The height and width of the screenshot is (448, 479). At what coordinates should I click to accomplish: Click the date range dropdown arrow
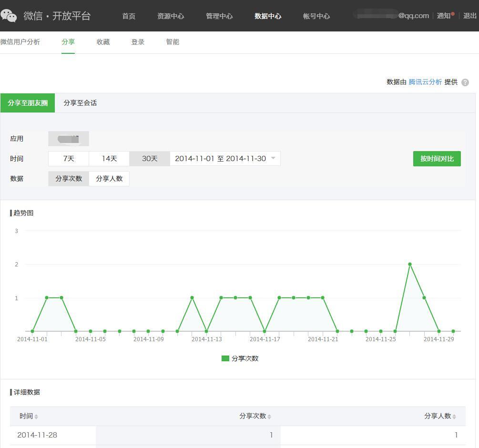[273, 158]
